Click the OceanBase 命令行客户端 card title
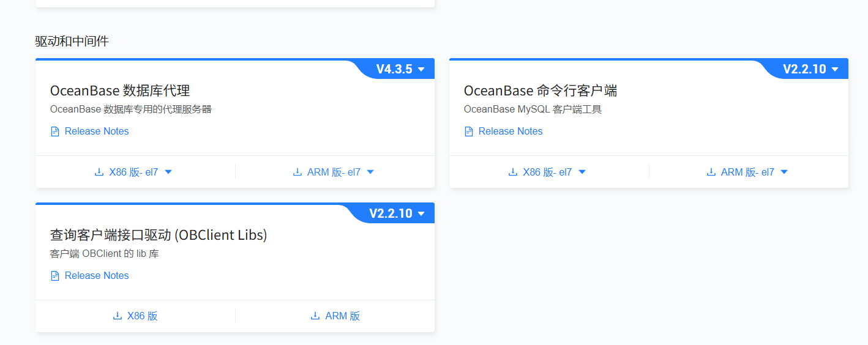 click(x=540, y=91)
